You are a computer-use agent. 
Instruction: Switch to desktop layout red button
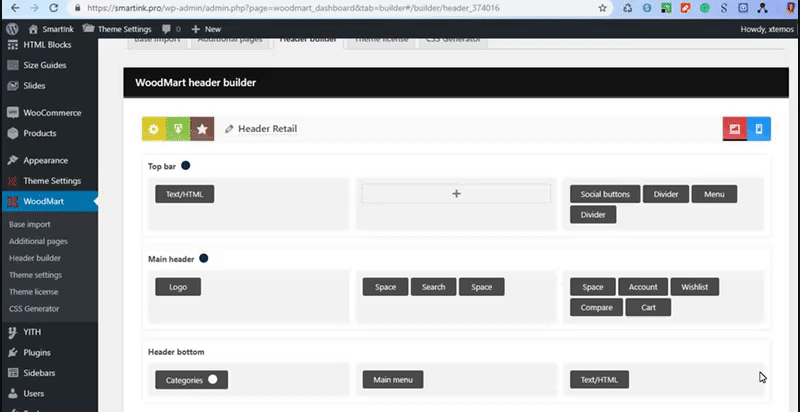tap(735, 129)
